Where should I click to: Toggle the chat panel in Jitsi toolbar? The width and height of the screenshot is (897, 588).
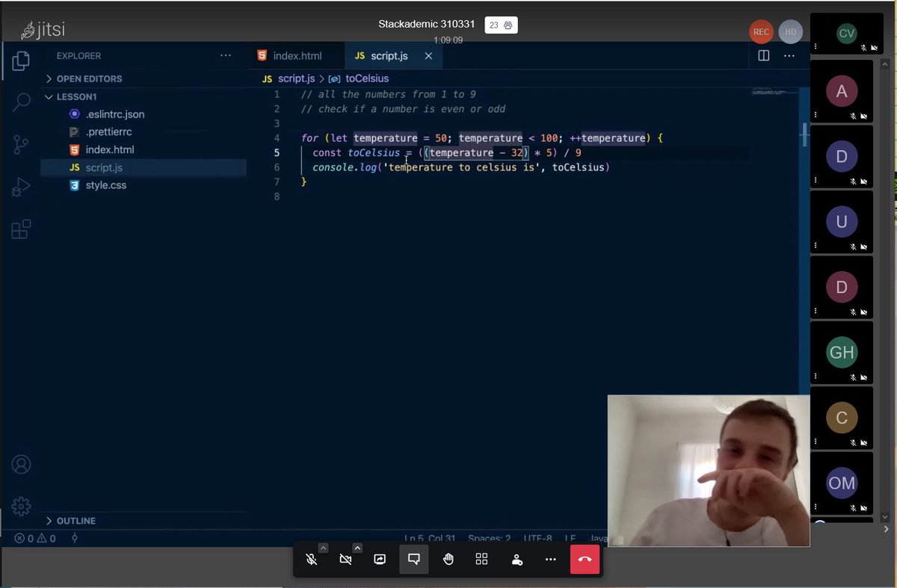(413, 559)
